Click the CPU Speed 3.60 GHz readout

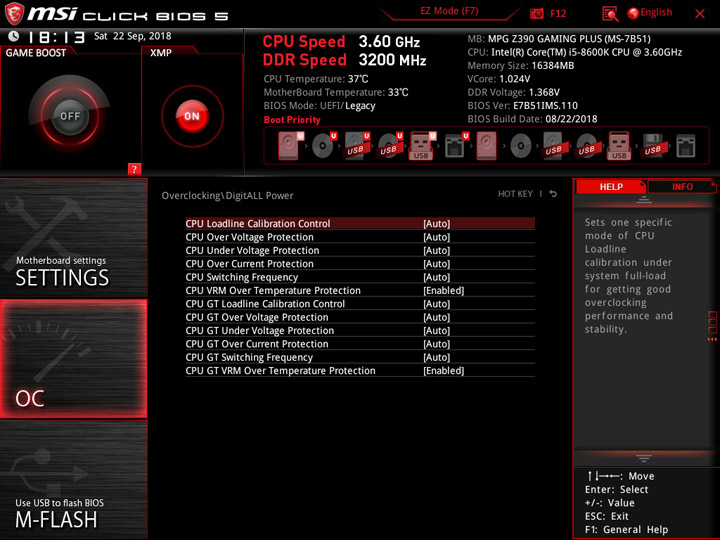click(x=341, y=41)
